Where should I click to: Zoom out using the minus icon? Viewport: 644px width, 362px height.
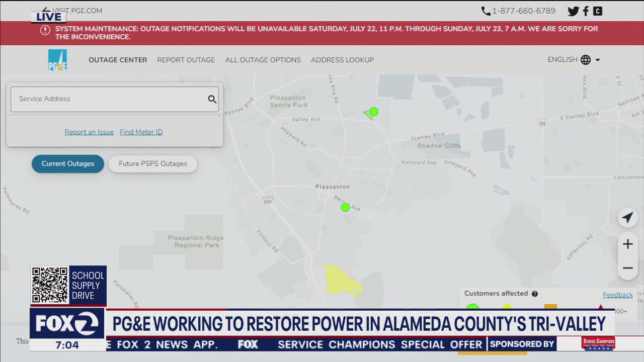pos(627,268)
